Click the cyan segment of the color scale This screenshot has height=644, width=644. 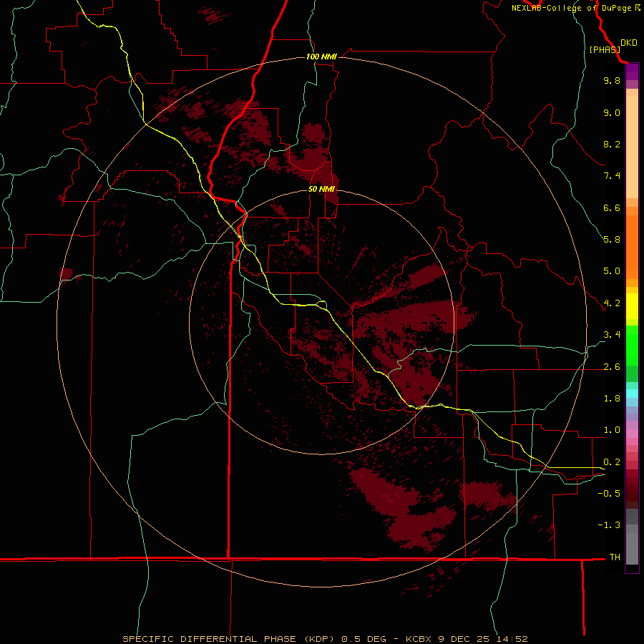[x=632, y=393]
